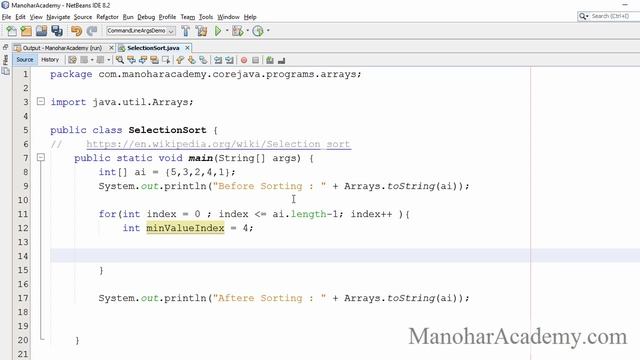Open the Files panel on the left sidebar
Viewport: 640px width, 360px height.
[5, 60]
